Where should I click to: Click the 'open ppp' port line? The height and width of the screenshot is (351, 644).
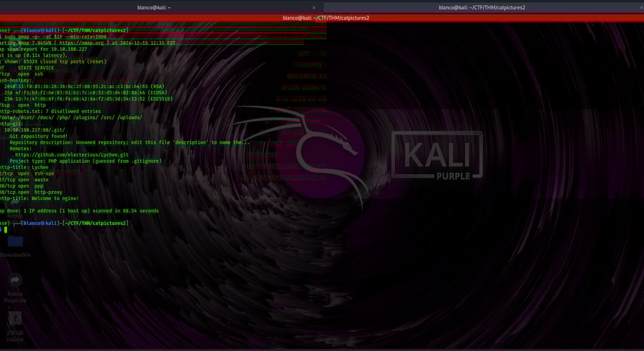point(21,185)
